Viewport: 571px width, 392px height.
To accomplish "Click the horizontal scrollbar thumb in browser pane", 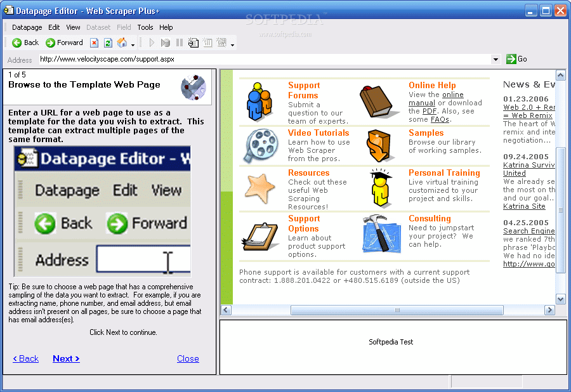I will 397,310.
